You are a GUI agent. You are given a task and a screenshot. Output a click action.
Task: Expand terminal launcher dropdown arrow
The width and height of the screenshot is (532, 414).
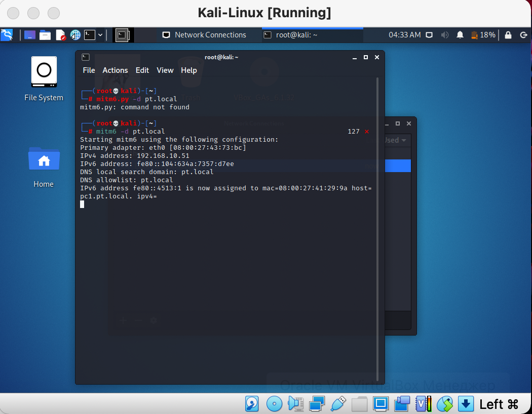[100, 35]
